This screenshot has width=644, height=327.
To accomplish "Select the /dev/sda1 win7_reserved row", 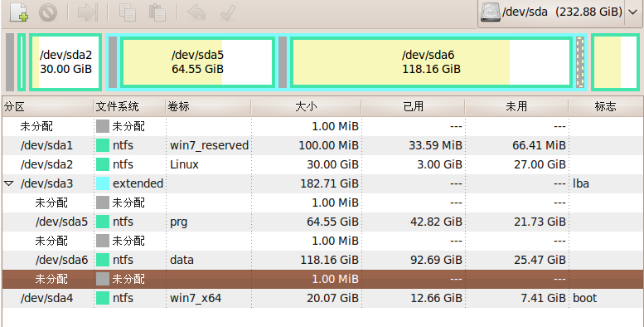I will [x=322, y=145].
